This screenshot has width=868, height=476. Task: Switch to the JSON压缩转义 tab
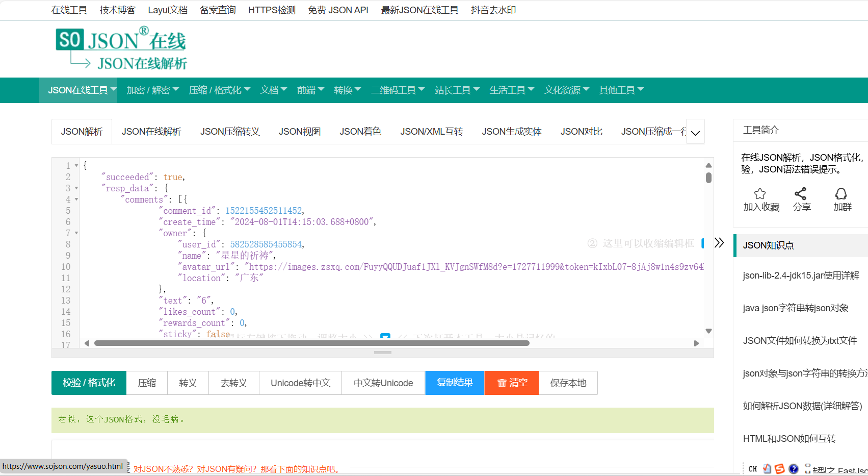[x=230, y=132]
